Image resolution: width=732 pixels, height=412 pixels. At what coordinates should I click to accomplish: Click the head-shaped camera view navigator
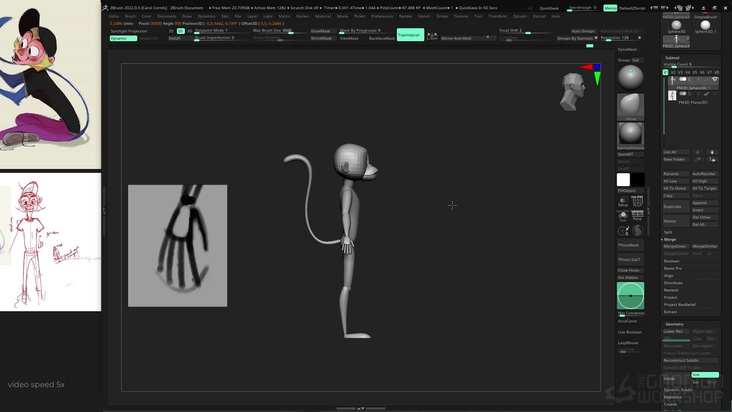point(572,91)
